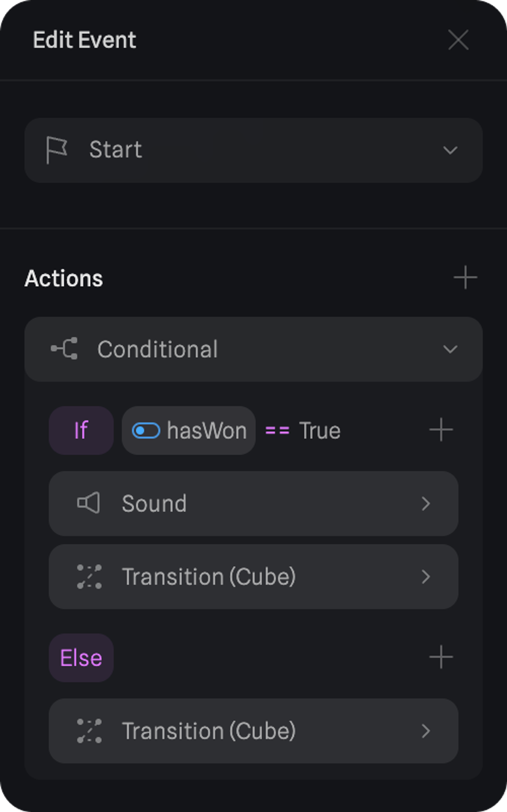Click the Sound speaker icon
The image size is (507, 812).
[88, 503]
